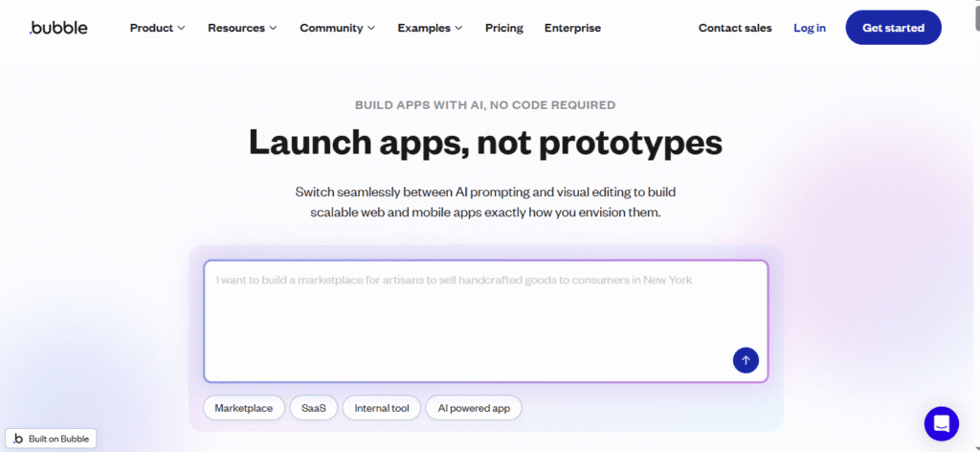Click the Bubble logo in the header
Screen dimensions: 980x452
(58, 28)
